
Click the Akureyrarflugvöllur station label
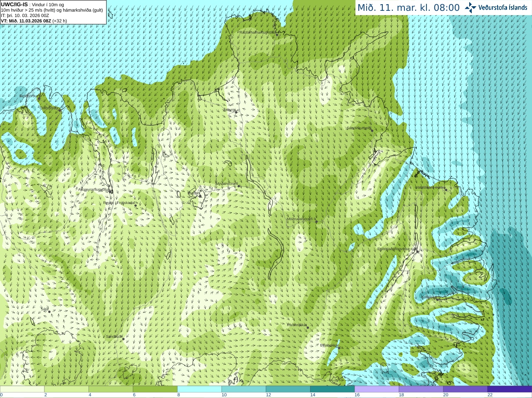pos(94,189)
